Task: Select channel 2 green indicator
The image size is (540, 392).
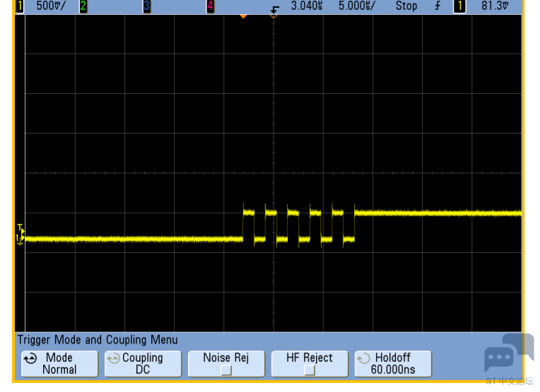Action: click(x=83, y=6)
